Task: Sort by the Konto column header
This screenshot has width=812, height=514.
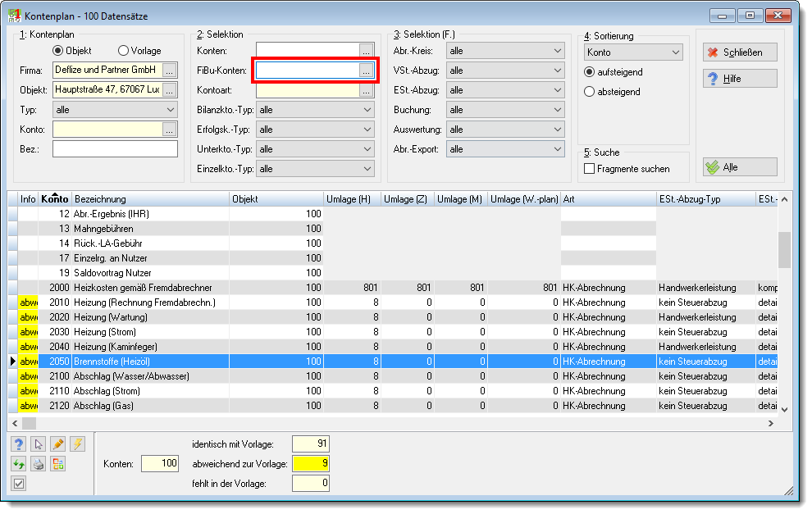Action: pos(55,198)
